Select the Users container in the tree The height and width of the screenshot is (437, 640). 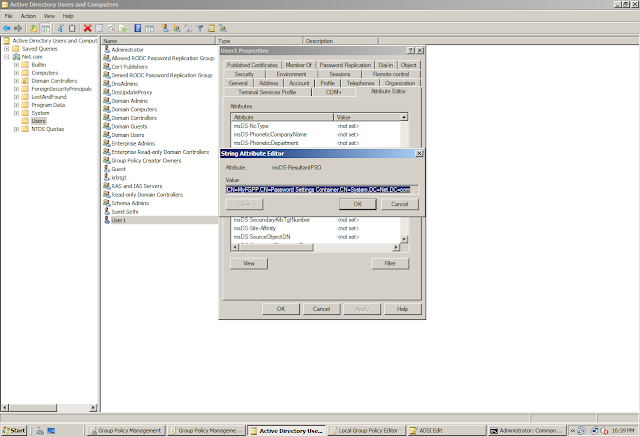pos(38,121)
